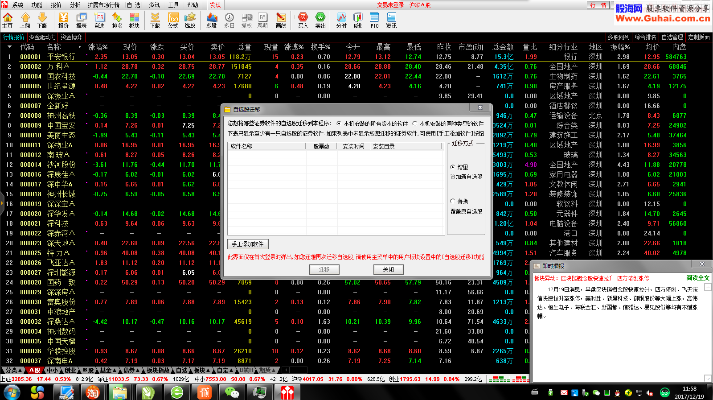Open the 系统 menu
Viewport: 713px width, 400px height.
[x=18, y=5]
